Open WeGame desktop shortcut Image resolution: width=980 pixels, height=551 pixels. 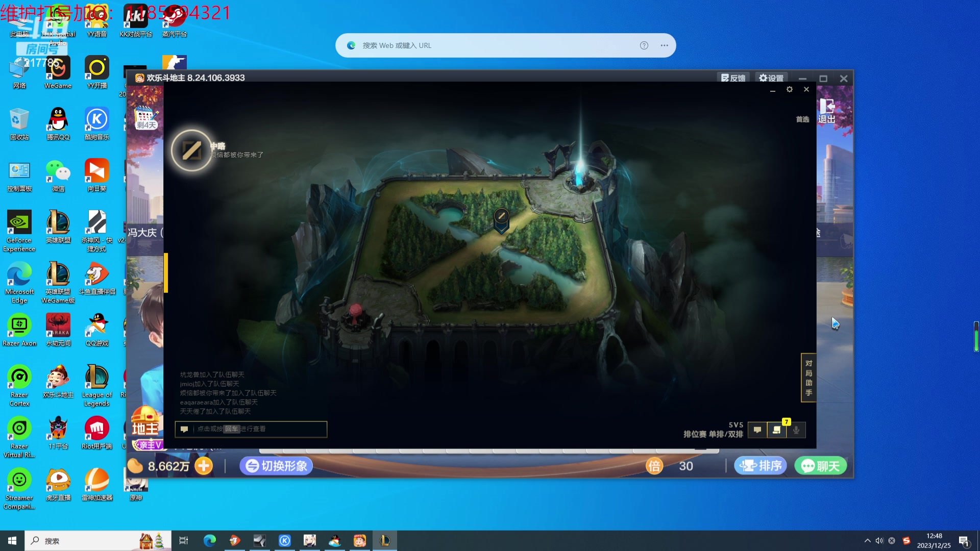58,72
